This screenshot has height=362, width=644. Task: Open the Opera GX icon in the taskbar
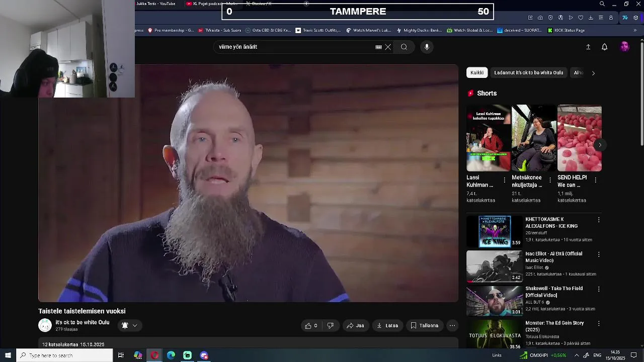pos(154,355)
